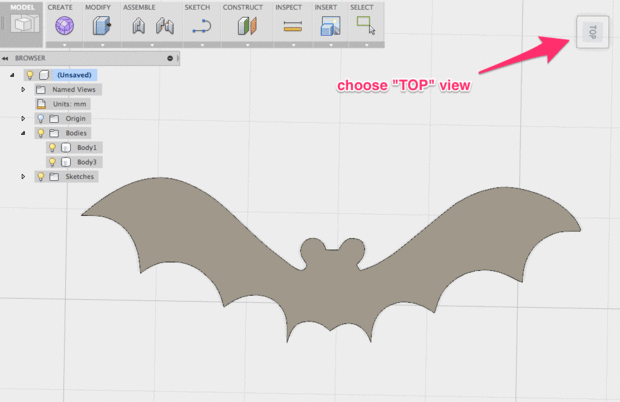Viewport: 620px width, 402px height.
Task: Activate the Select window tool icon
Action: click(365, 25)
